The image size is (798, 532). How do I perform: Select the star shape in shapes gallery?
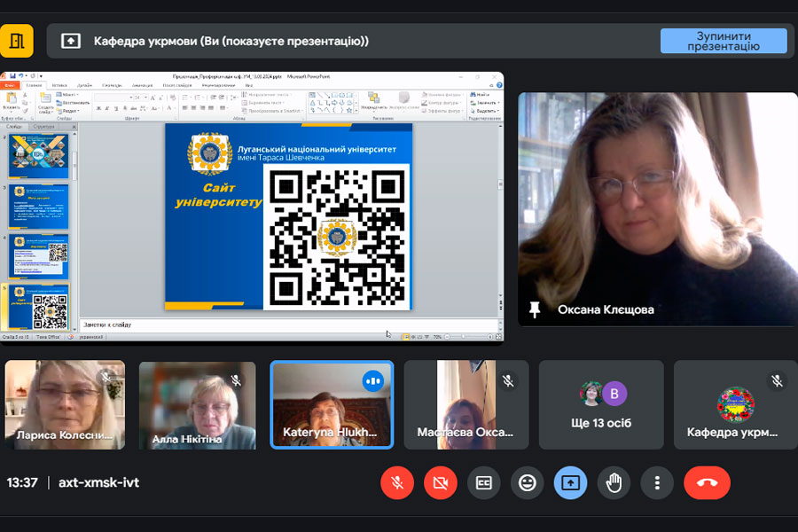tap(349, 110)
